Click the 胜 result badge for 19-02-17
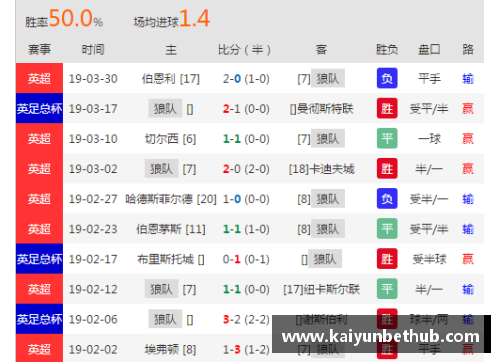This screenshot has height=362, width=500. [x=387, y=259]
